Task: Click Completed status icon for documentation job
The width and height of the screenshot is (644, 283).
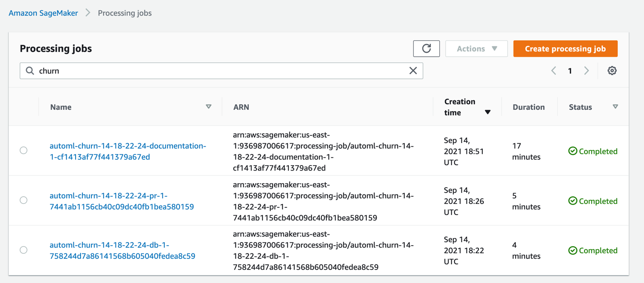Action: 572,151
